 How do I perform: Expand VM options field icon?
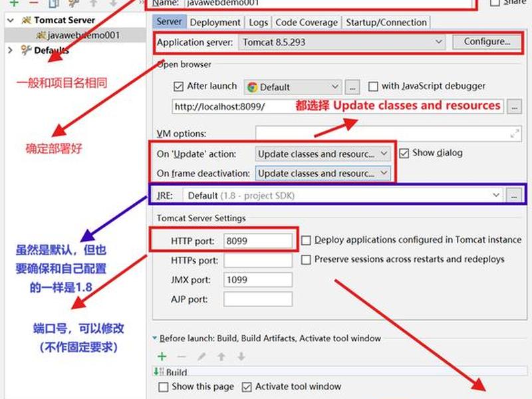pos(515,134)
